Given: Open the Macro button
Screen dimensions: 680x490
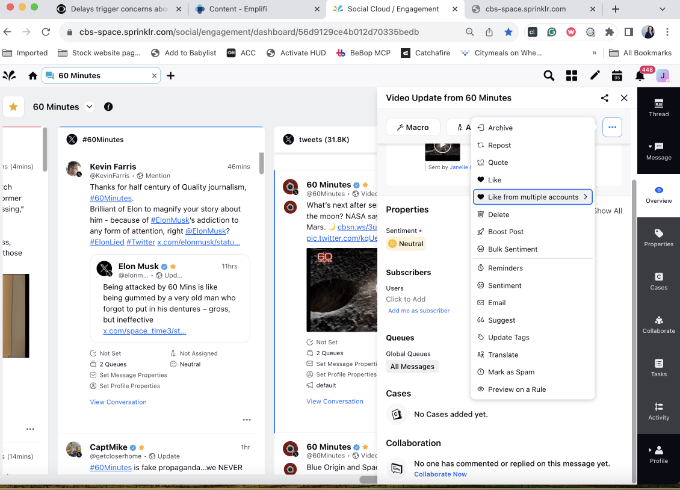Looking at the screenshot, I should pos(413,127).
